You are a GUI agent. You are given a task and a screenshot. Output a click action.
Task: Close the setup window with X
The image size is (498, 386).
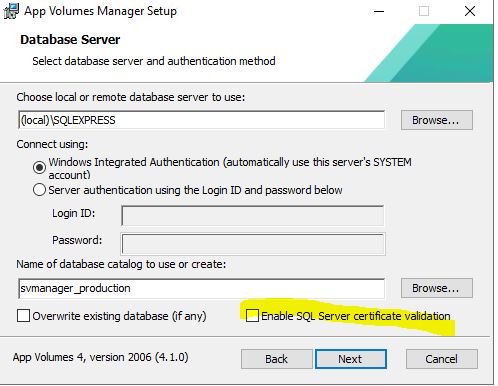tap(470, 11)
